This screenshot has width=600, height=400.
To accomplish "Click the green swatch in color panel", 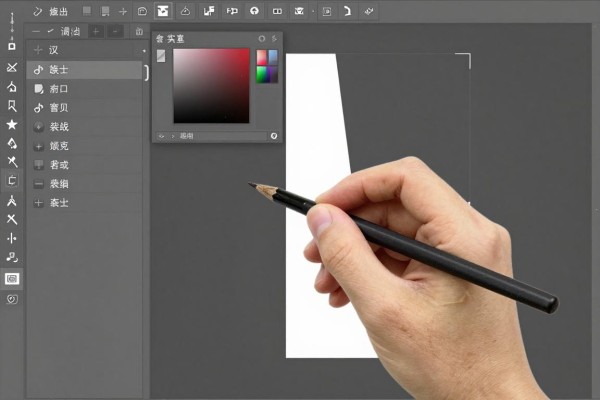I will [x=262, y=74].
